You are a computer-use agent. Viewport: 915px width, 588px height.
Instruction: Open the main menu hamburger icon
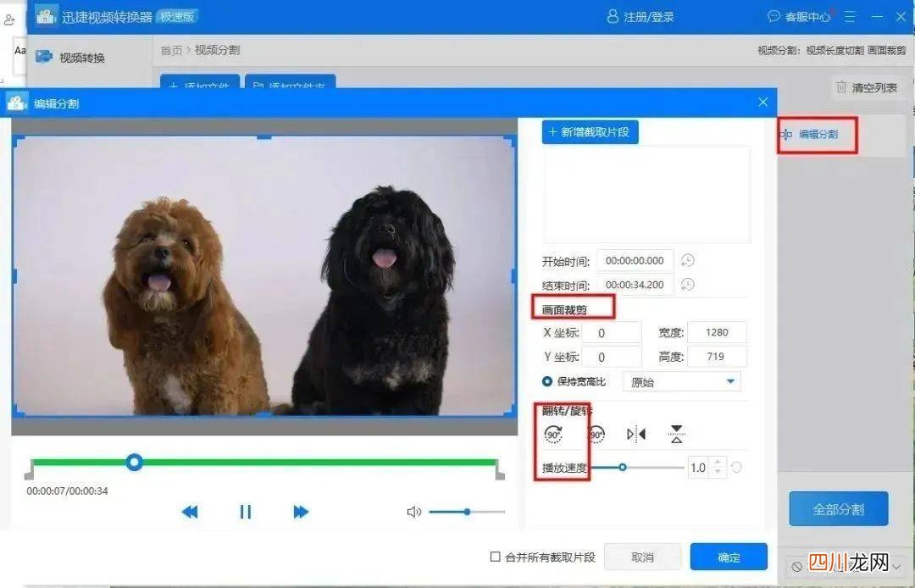[850, 17]
